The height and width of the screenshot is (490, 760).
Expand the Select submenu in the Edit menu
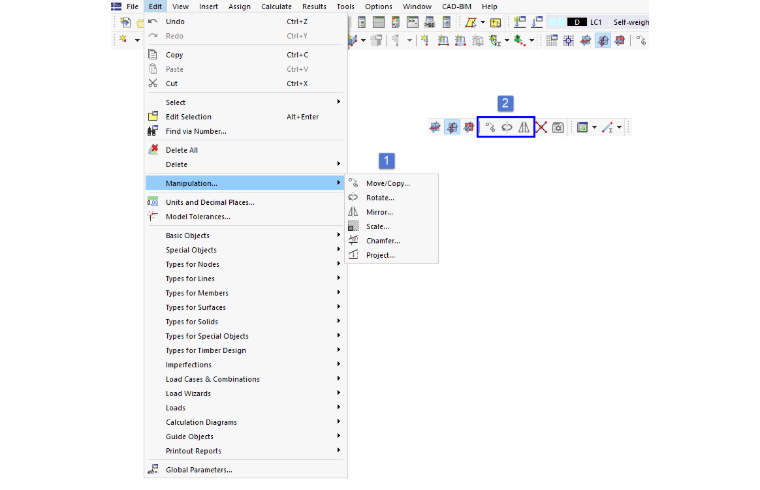tap(244, 102)
